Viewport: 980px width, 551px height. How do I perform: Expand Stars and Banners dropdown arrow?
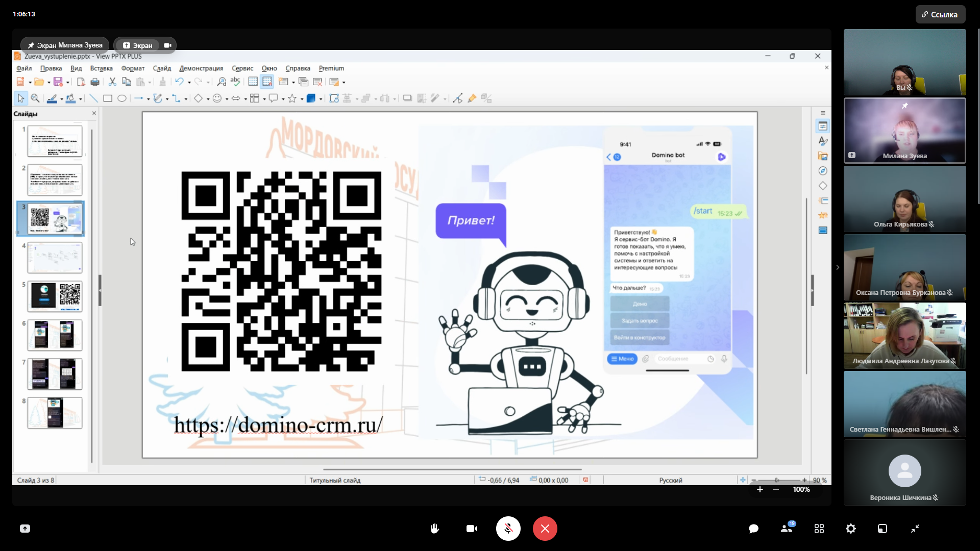tap(302, 99)
